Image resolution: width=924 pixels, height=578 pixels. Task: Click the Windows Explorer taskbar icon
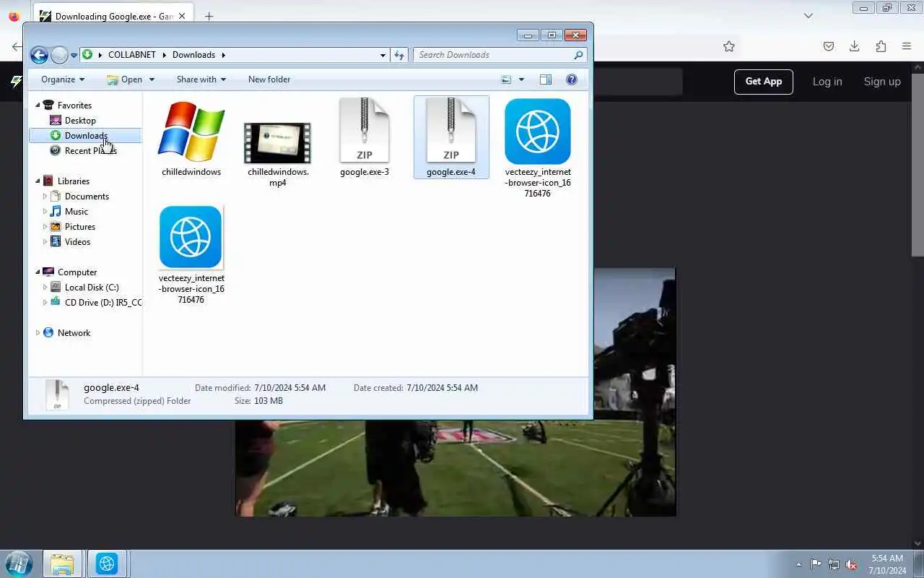click(x=62, y=564)
